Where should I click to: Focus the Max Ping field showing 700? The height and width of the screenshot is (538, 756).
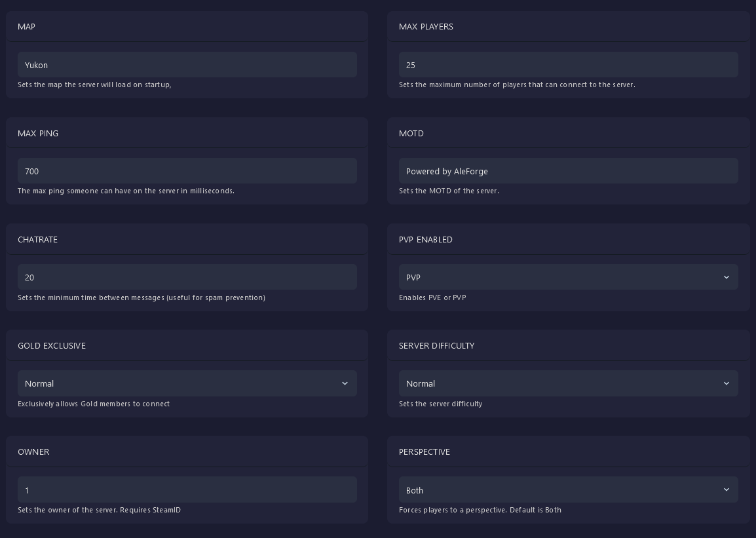tap(187, 171)
